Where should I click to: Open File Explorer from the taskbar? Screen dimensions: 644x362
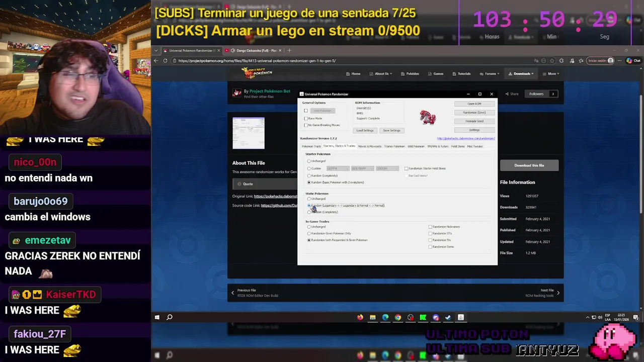372,317
